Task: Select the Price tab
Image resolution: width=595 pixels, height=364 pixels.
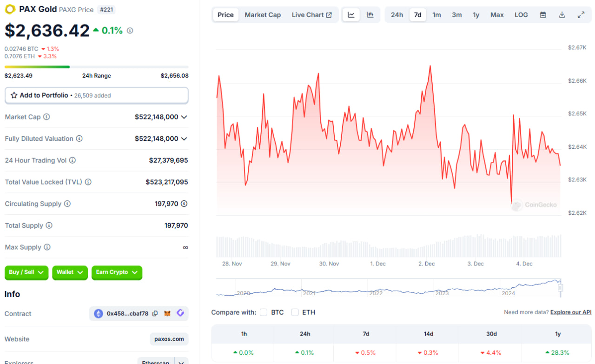Action: pos(225,15)
